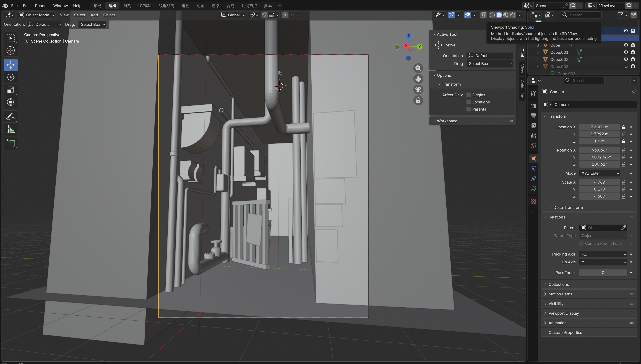Viewport: 641px width, 364px height.
Task: Open Object Data camera properties tab
Action: pos(533,189)
